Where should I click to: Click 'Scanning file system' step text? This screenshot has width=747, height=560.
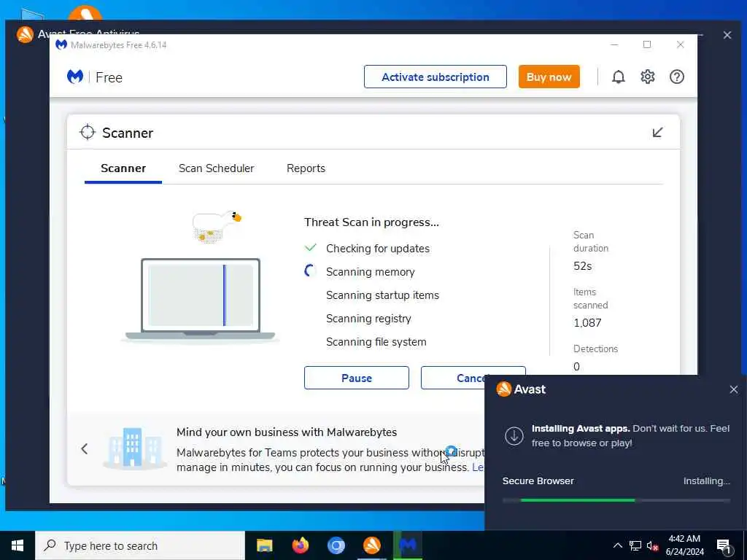376,341
